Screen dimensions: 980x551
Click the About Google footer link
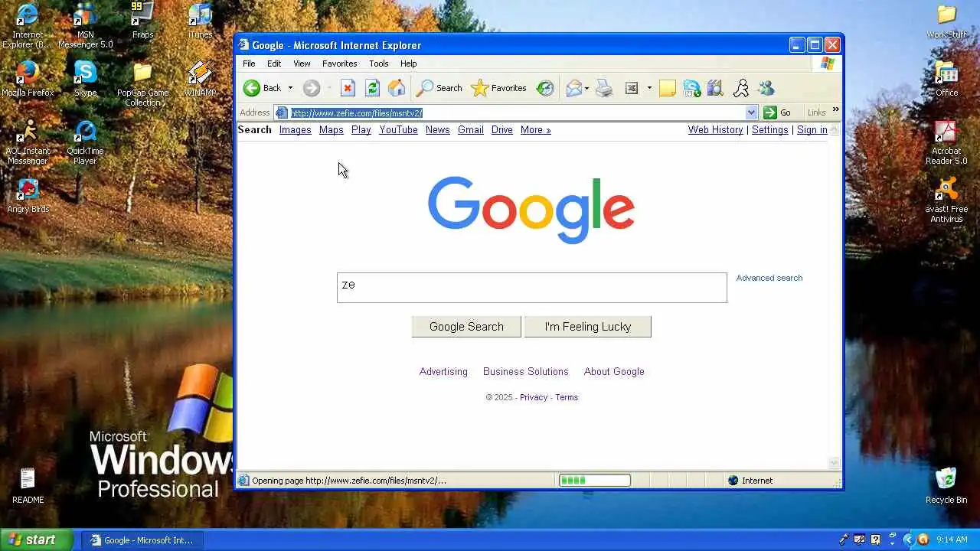[614, 372]
